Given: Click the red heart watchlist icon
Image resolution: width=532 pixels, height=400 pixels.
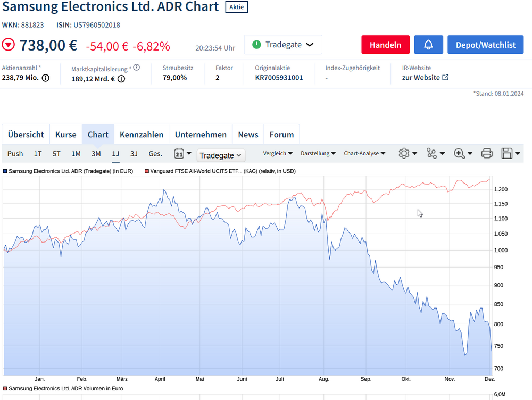Looking at the screenshot, I should coord(8,45).
